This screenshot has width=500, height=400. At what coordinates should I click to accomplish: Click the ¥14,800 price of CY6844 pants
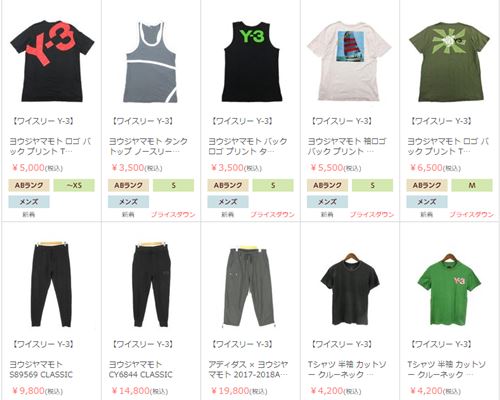(131, 390)
